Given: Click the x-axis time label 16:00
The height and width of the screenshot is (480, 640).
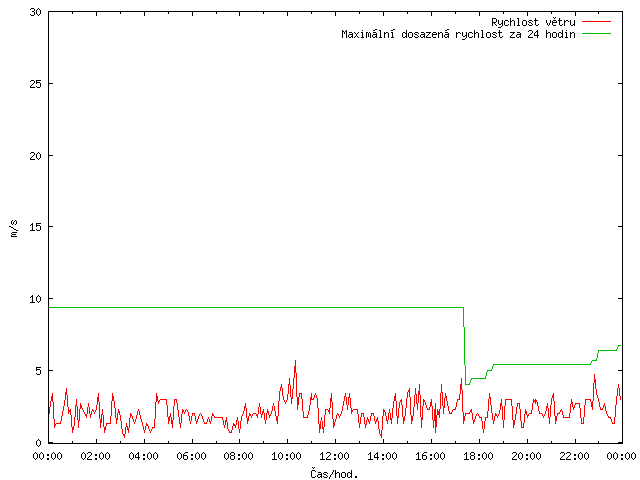Looking at the screenshot, I should click(431, 456).
